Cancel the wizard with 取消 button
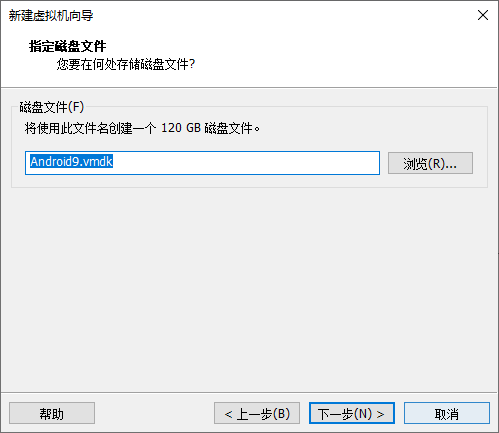 (x=447, y=413)
